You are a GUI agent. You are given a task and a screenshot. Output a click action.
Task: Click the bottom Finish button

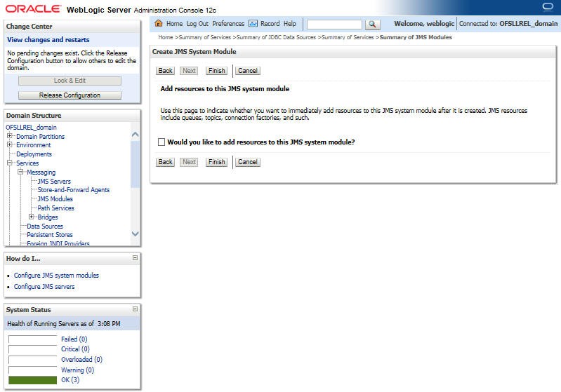[x=216, y=162]
